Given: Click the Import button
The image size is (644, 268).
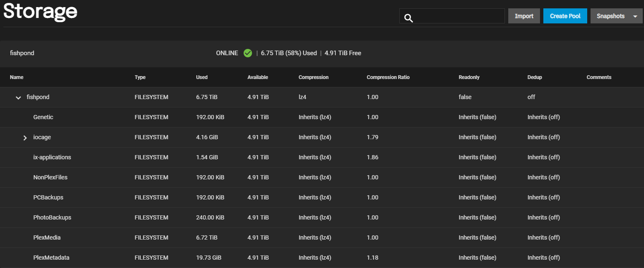Looking at the screenshot, I should point(524,16).
